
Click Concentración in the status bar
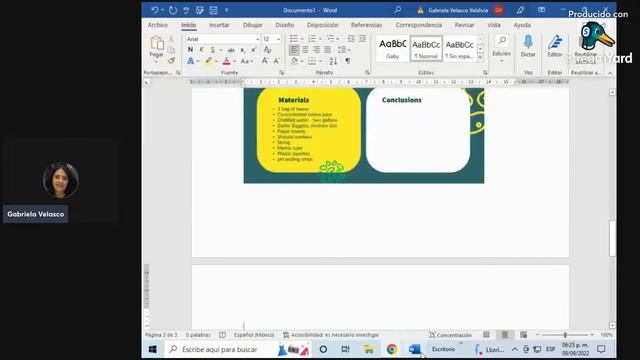(x=450, y=335)
